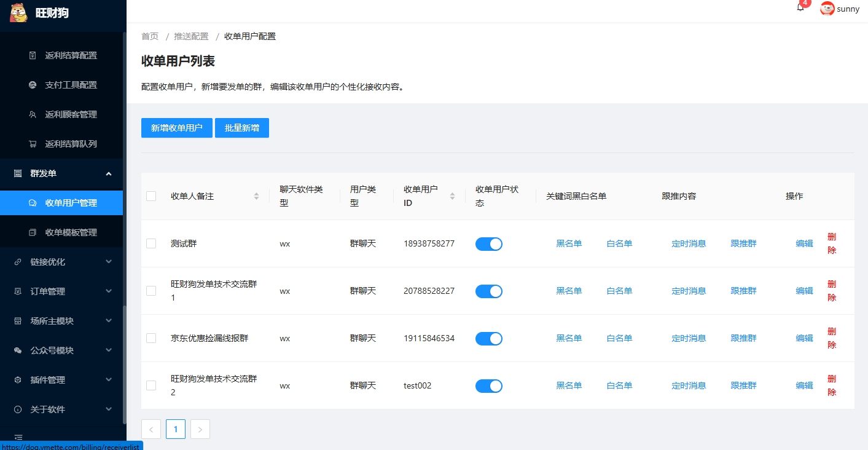Screen dimensions: 868x450
Task: Open 黑名单 for test002 row
Action: (x=569, y=385)
